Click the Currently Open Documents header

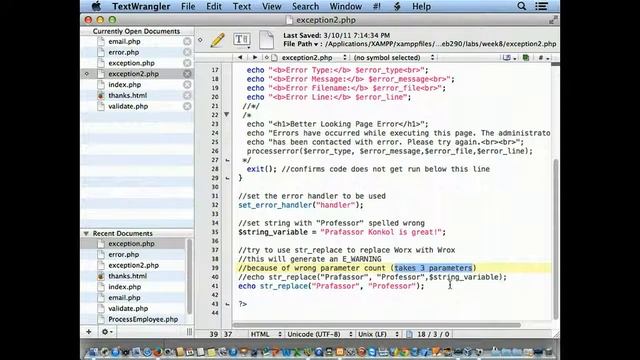tap(136, 31)
